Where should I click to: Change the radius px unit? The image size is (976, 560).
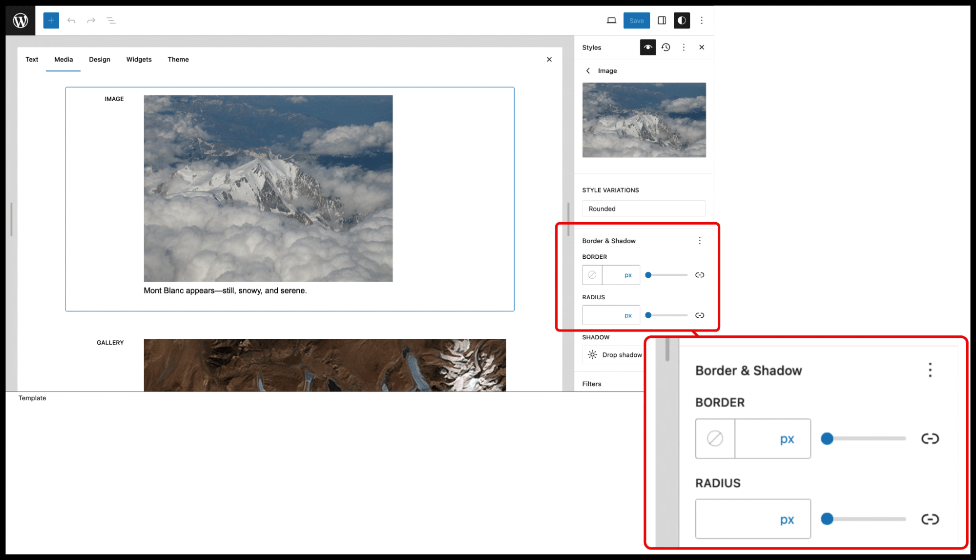tap(628, 315)
